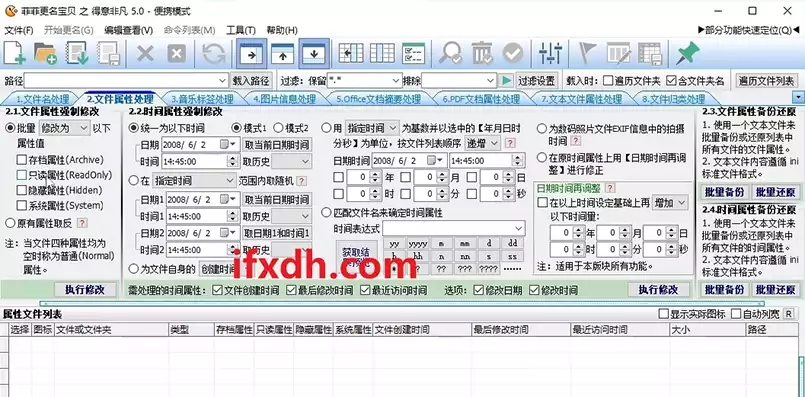Click the crossed-out table icon
The image size is (805, 397).
pyautogui.click(x=619, y=53)
